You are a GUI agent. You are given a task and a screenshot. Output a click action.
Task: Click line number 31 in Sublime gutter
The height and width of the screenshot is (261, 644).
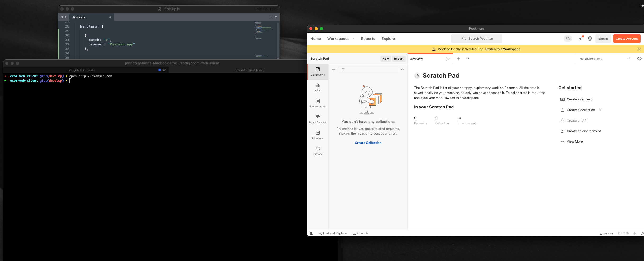pyautogui.click(x=67, y=40)
